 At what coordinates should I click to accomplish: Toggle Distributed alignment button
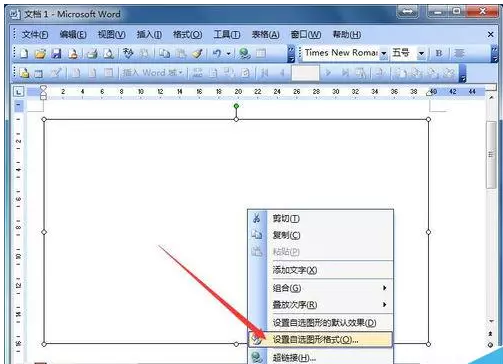pyautogui.click(x=459, y=53)
